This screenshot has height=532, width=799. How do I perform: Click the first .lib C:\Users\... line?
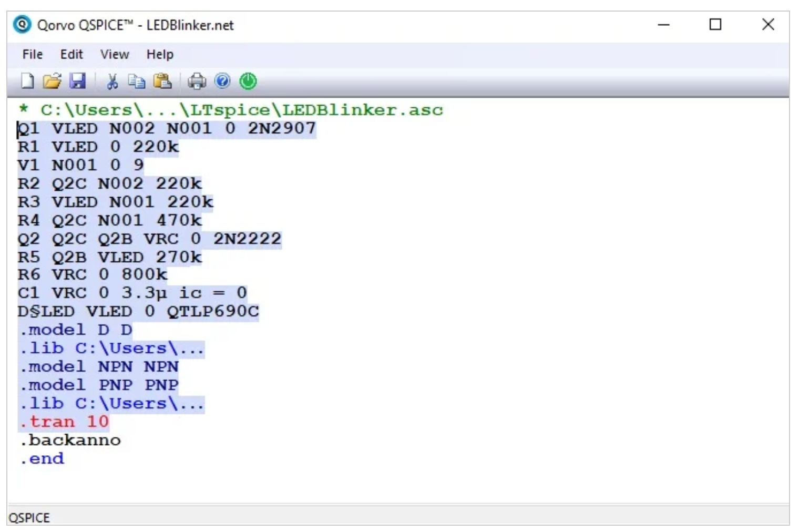click(112, 349)
